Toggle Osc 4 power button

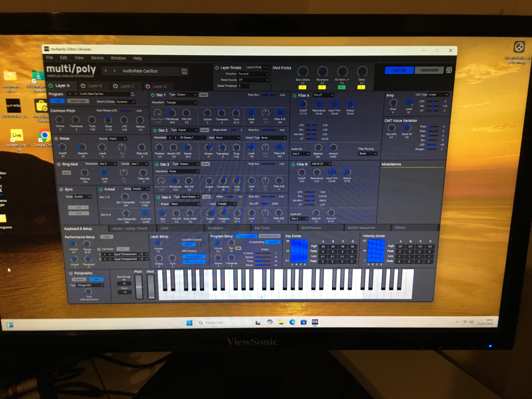(x=158, y=197)
